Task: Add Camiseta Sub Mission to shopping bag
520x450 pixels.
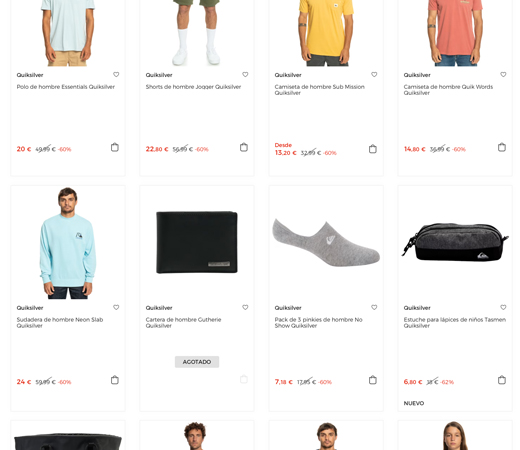Action: pyautogui.click(x=373, y=149)
